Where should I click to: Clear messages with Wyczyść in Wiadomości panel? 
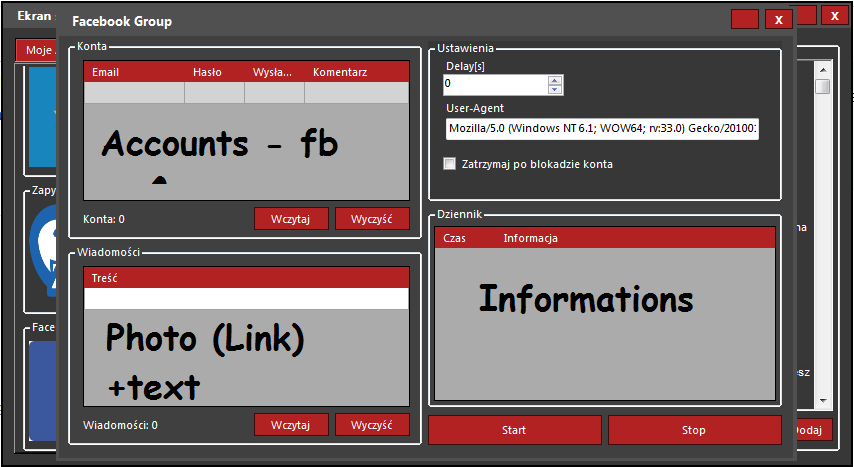pos(372,425)
